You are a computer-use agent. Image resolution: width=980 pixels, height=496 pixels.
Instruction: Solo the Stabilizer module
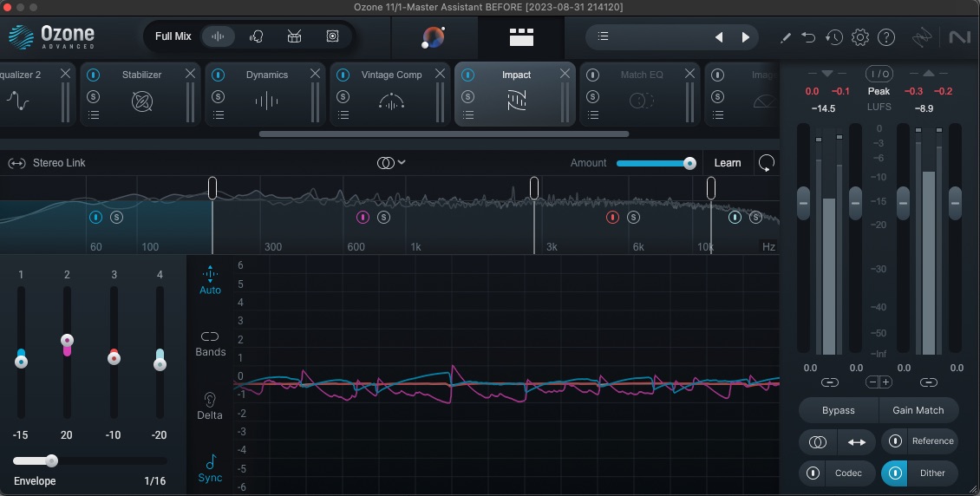[x=93, y=96]
